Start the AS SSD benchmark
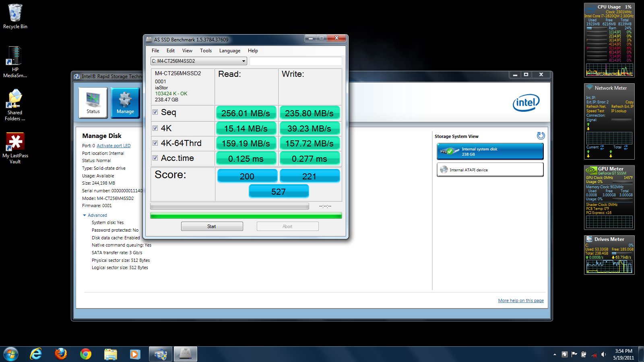This screenshot has width=644, height=362. [212, 226]
